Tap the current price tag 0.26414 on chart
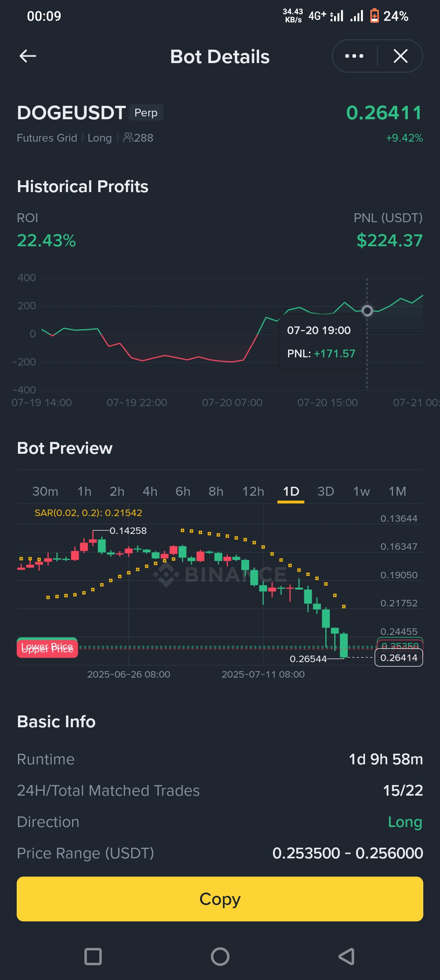The height and width of the screenshot is (980, 440). pos(398,658)
